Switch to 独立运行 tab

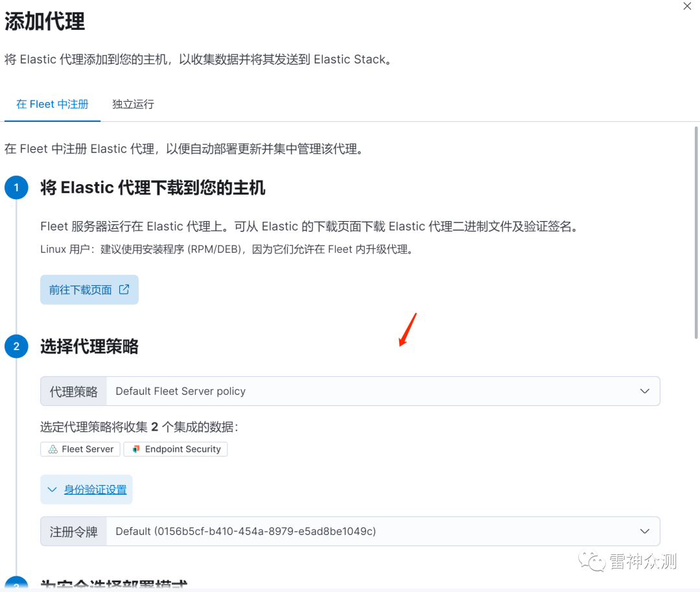pyautogui.click(x=133, y=104)
